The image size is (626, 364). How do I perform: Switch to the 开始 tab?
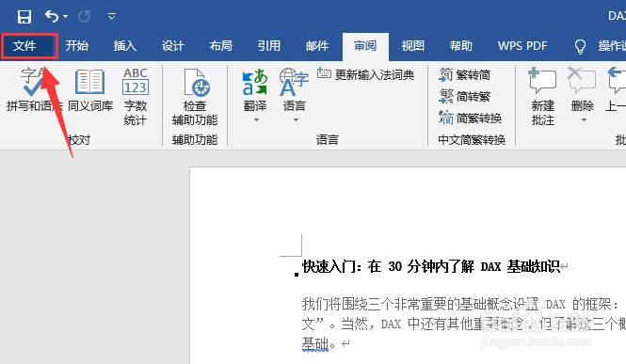click(x=76, y=46)
